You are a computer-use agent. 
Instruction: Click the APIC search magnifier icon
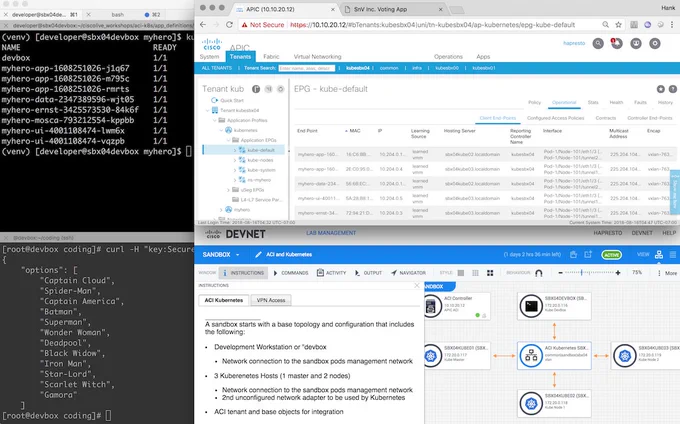tap(598, 43)
